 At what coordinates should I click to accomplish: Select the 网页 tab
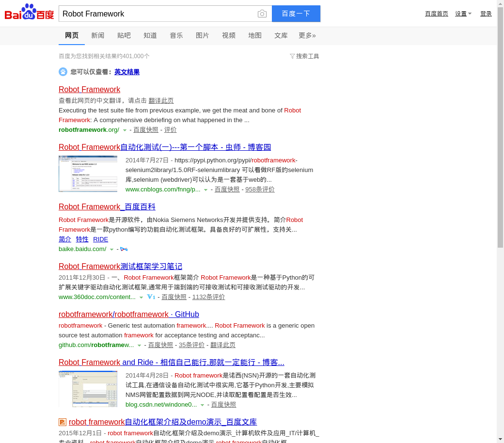click(x=72, y=35)
